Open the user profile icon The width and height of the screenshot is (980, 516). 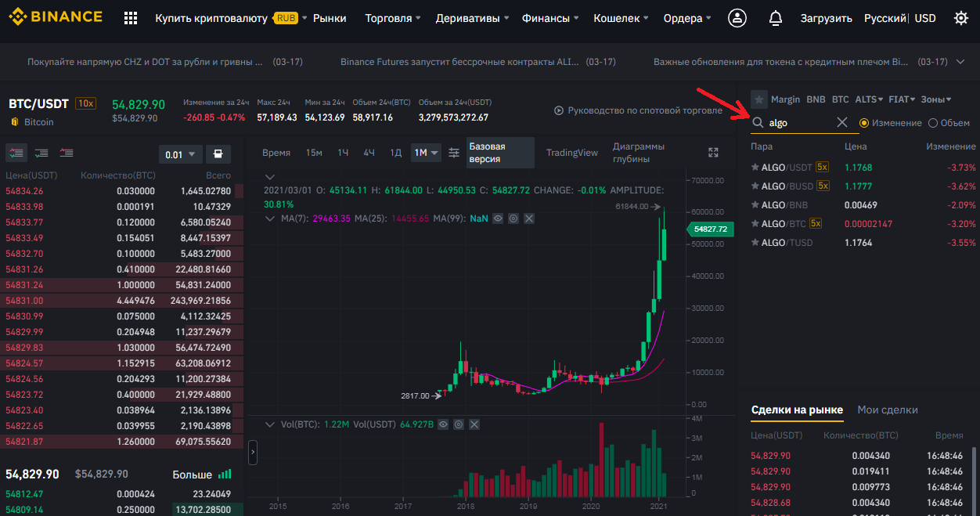(x=737, y=18)
